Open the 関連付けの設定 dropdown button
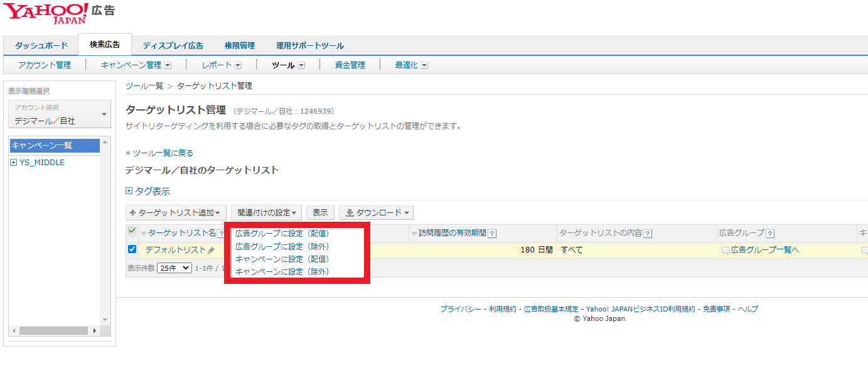This screenshot has height=380, width=868. pos(267,213)
